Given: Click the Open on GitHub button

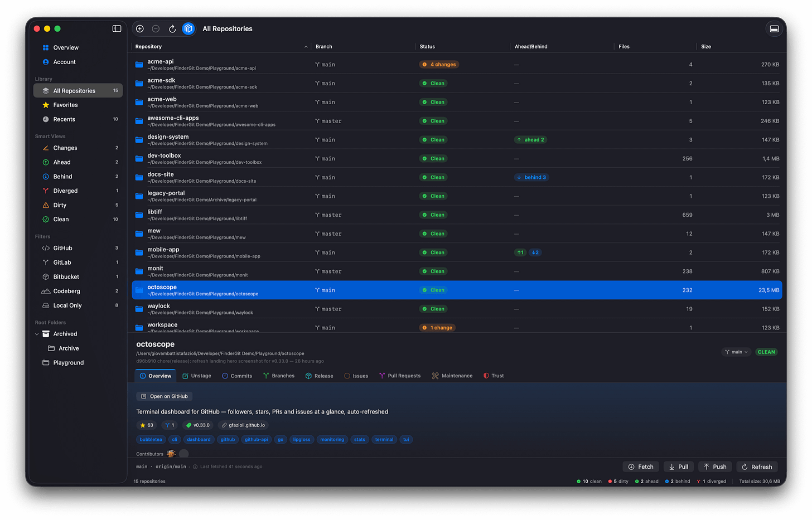Looking at the screenshot, I should pyautogui.click(x=165, y=397).
